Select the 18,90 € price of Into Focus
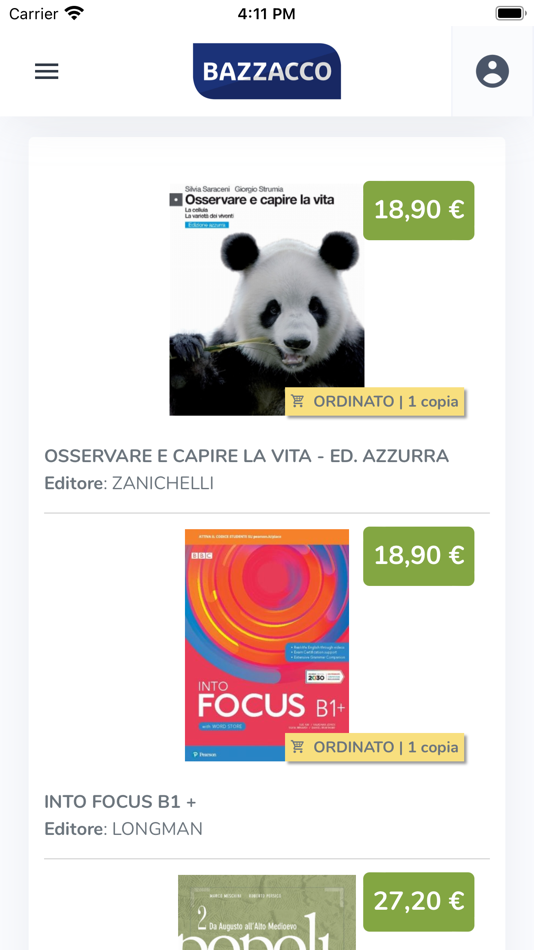534x950 pixels. [419, 556]
